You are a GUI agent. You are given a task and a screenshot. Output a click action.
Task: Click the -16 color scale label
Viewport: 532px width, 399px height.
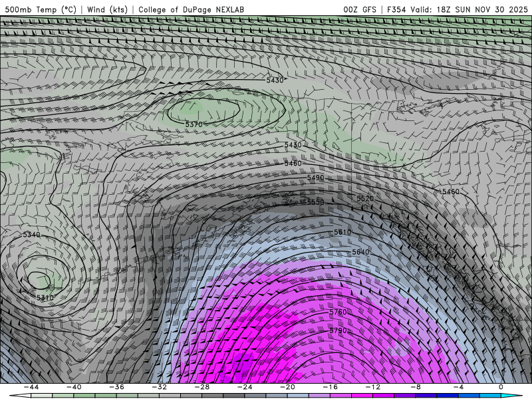click(x=331, y=387)
